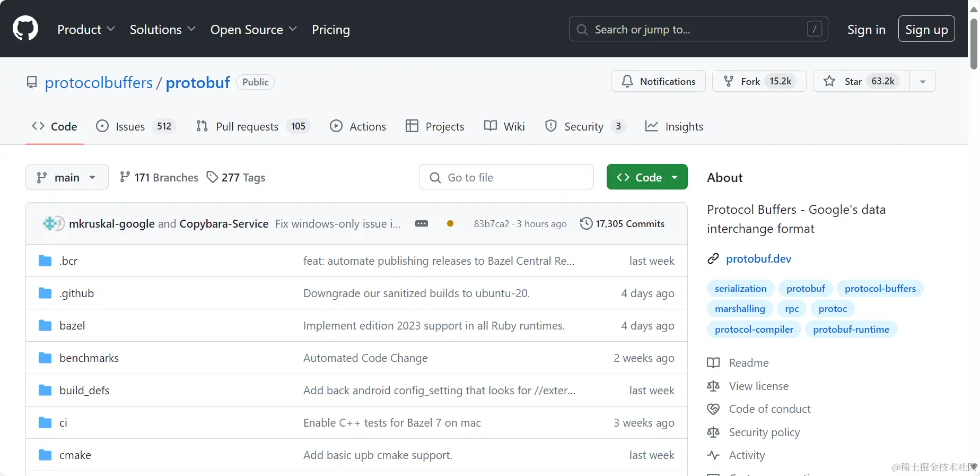This screenshot has width=980, height=476.
Task: Click the repository book icon beside protocolbuffers
Action: pos(32,82)
